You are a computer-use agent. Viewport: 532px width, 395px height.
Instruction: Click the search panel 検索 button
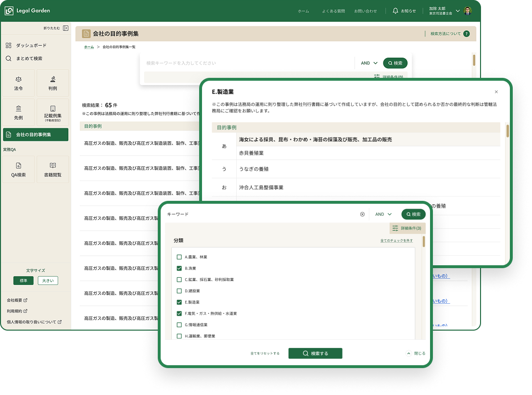point(413,214)
